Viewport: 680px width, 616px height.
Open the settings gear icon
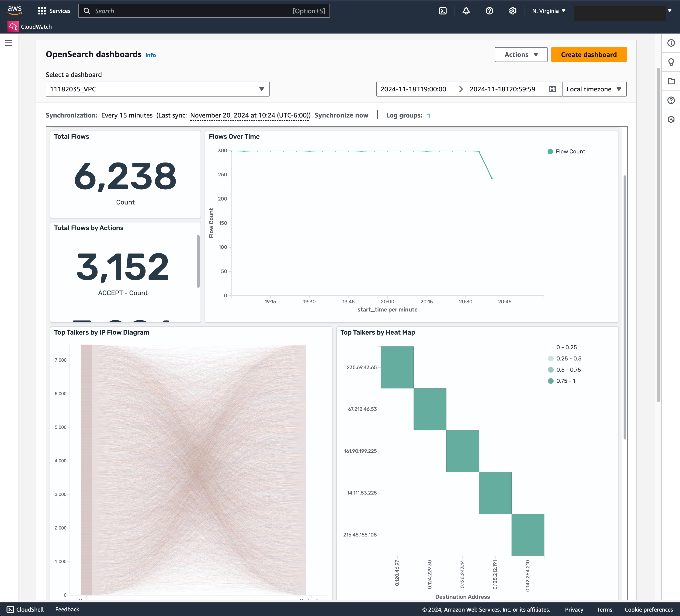point(512,11)
